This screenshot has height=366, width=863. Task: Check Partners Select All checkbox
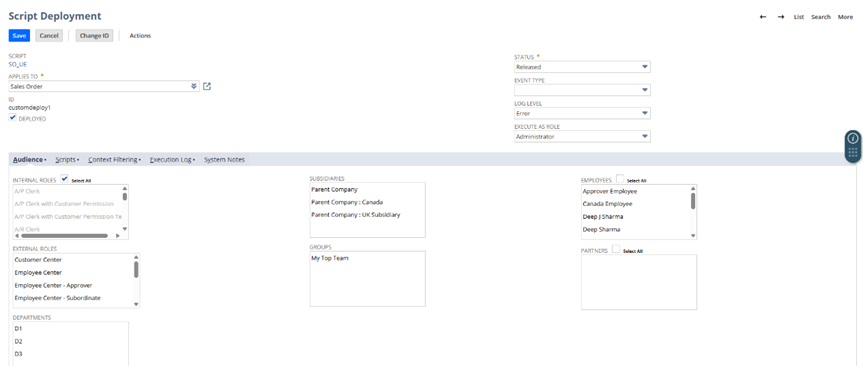(x=615, y=249)
